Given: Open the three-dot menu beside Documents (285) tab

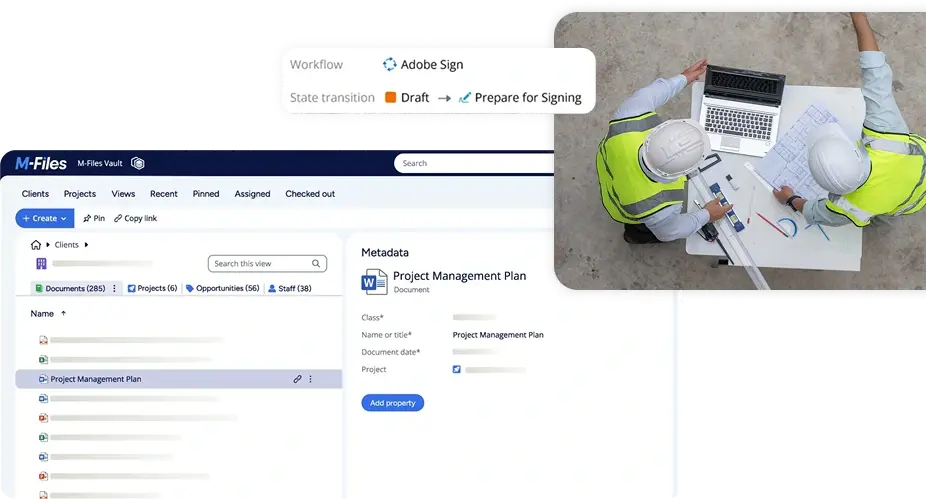Looking at the screenshot, I should click(114, 288).
